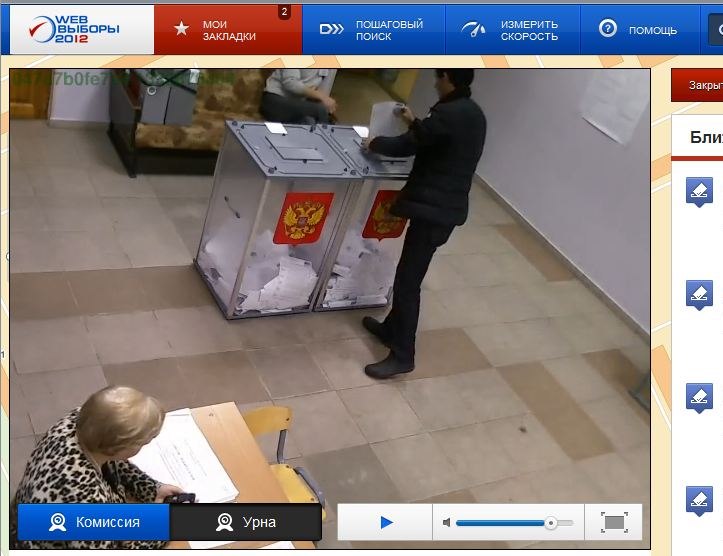Viewport: 723px width, 556px height.
Task: Select the second nearby polling station icon
Action: point(700,294)
